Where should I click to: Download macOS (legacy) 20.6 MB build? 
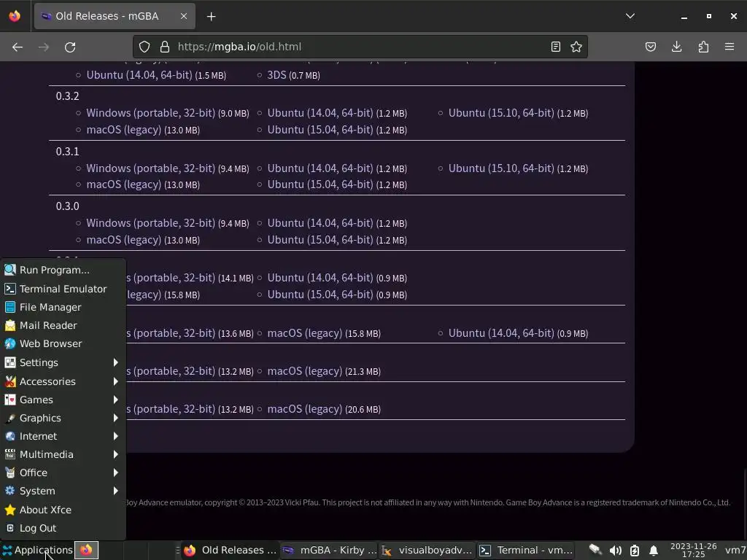tap(304, 409)
